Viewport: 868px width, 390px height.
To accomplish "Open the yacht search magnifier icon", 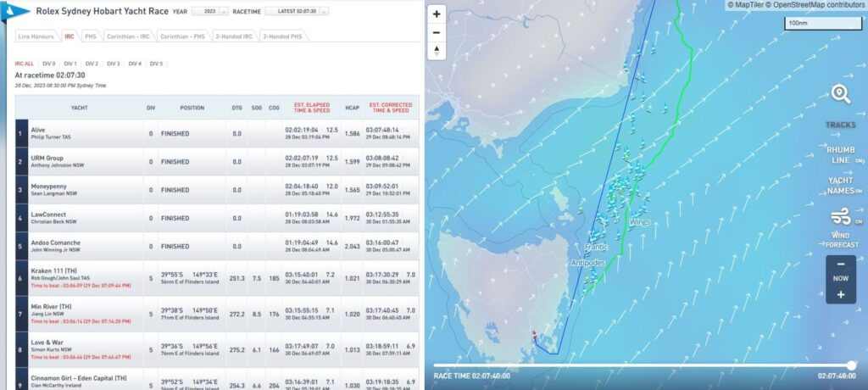I will (840, 94).
